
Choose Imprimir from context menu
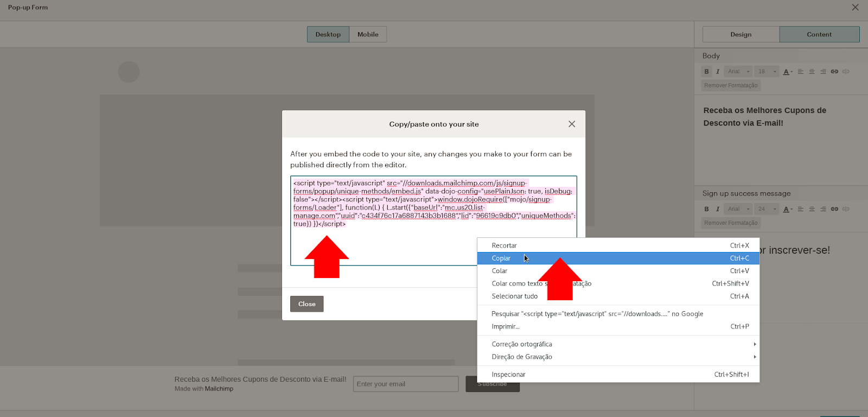coord(618,326)
